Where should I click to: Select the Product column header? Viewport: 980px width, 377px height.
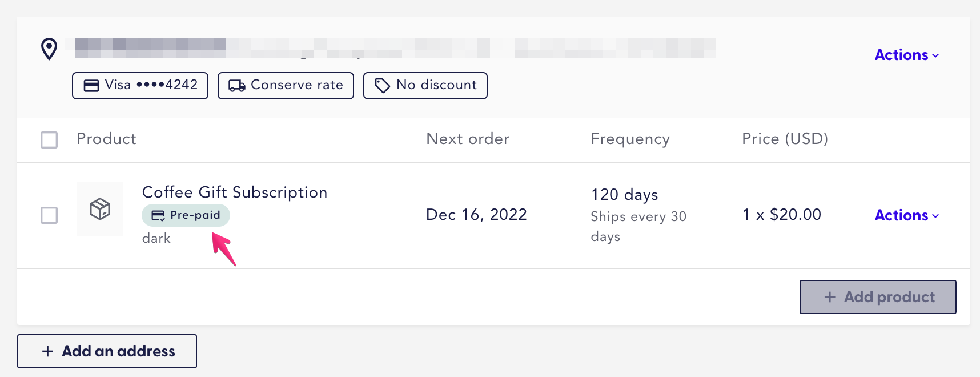(106, 139)
